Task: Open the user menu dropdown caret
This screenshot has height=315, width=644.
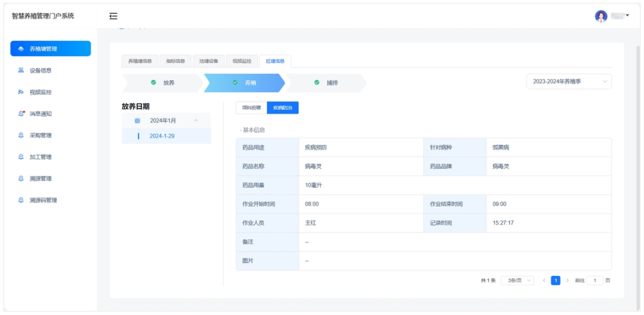Action: pyautogui.click(x=628, y=15)
